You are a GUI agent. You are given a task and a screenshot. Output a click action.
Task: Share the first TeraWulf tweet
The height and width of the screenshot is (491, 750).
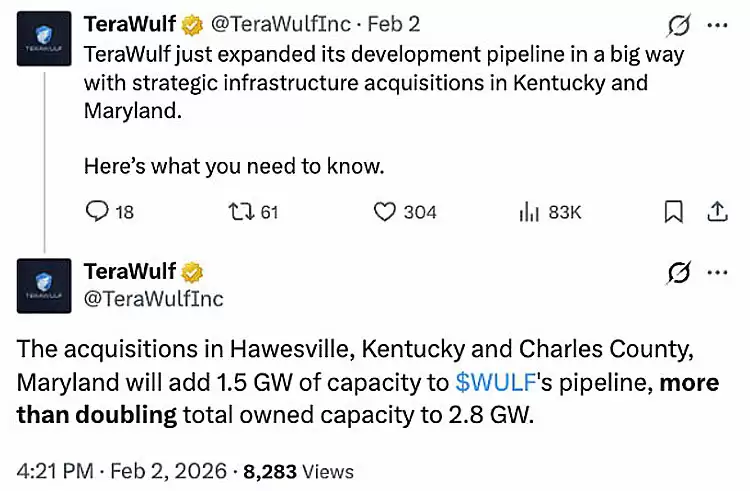pyautogui.click(x=717, y=211)
